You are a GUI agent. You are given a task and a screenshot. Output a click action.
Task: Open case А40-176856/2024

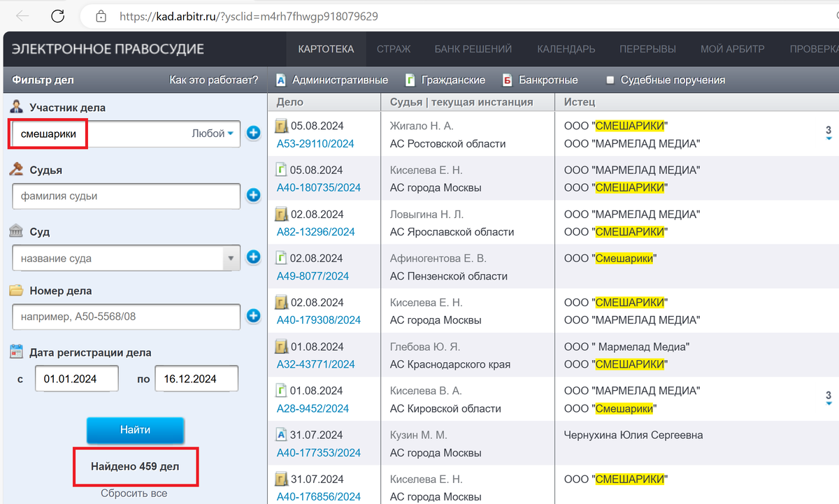click(319, 497)
